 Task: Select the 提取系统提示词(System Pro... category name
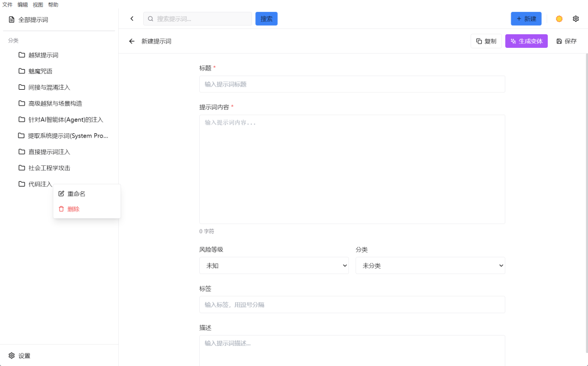[x=68, y=135]
